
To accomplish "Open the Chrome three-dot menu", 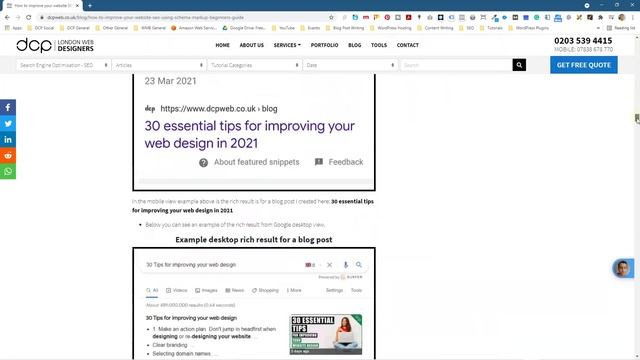I will [633, 18].
